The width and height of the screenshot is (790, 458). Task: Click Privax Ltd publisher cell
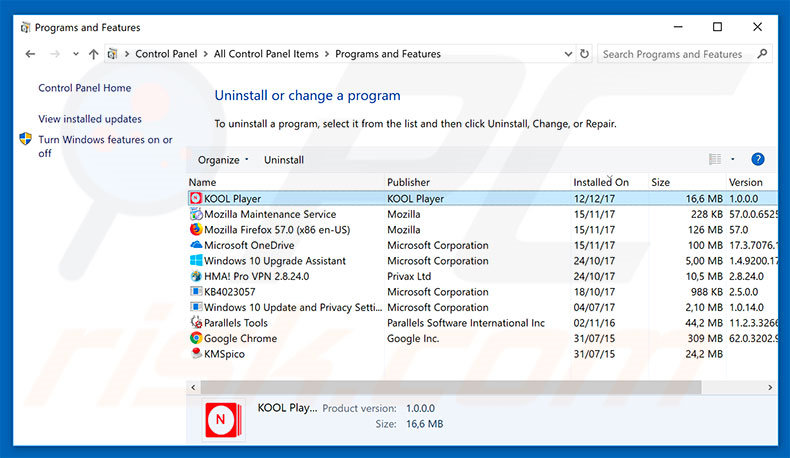[409, 276]
